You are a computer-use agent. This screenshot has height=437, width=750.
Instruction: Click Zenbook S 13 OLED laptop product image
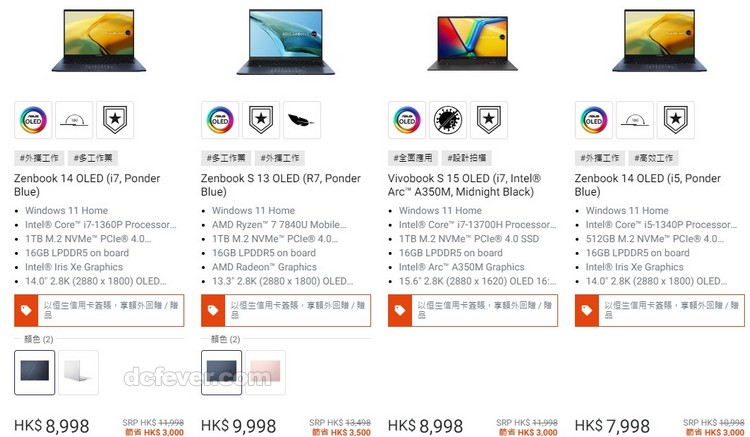coord(286,42)
